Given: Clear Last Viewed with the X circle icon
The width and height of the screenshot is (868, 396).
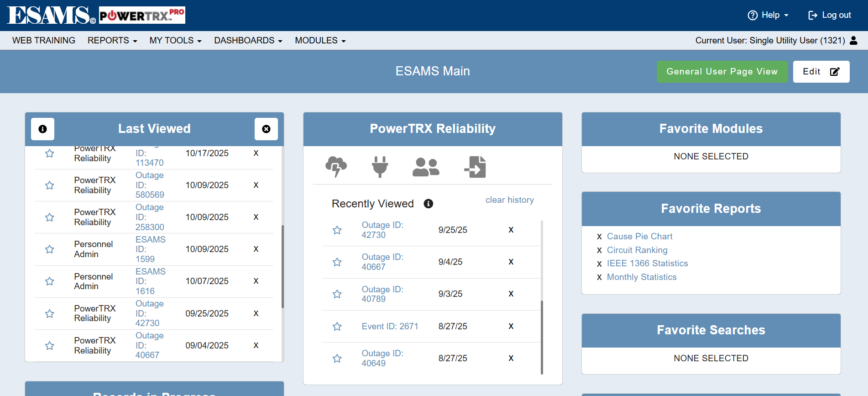Looking at the screenshot, I should point(266,129).
